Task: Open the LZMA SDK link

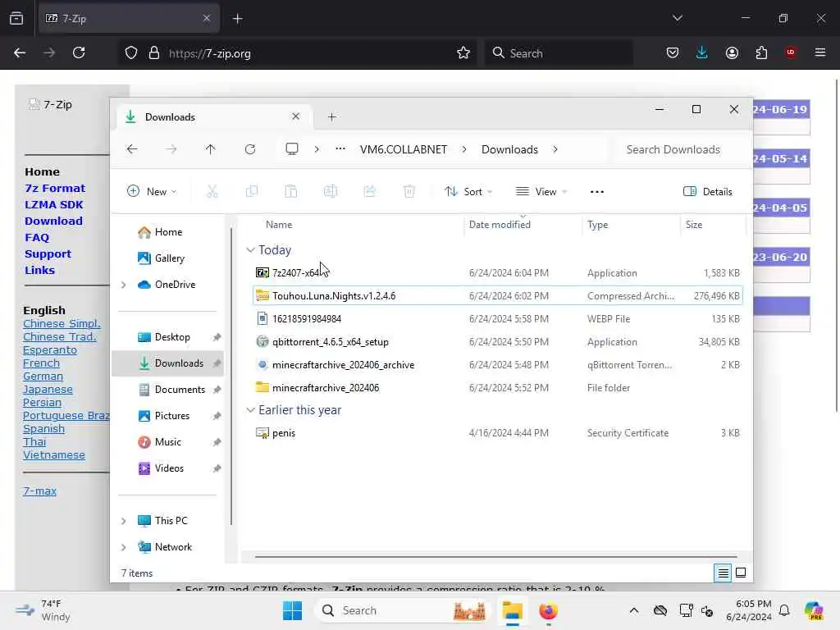Action: (x=53, y=204)
